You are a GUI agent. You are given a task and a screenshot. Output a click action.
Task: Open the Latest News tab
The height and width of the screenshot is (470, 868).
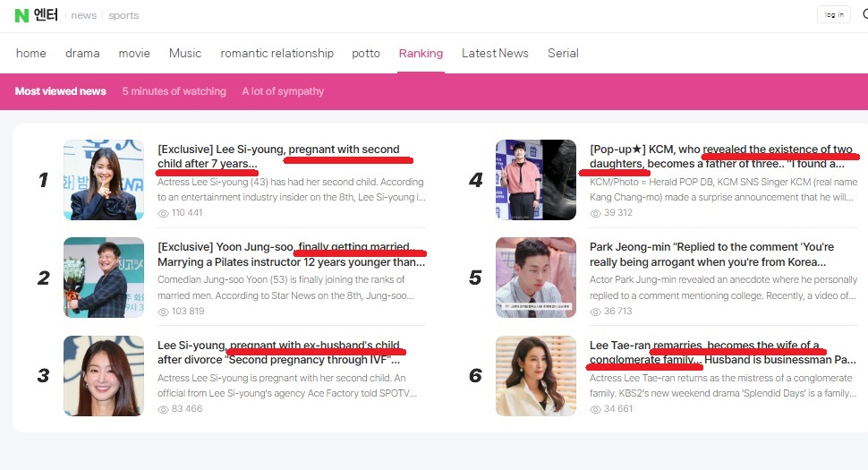495,53
